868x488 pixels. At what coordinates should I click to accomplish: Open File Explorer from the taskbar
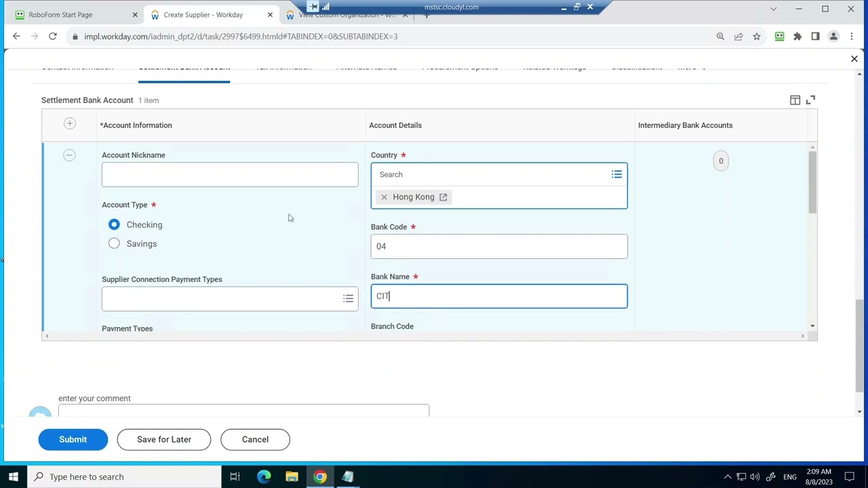(292, 476)
